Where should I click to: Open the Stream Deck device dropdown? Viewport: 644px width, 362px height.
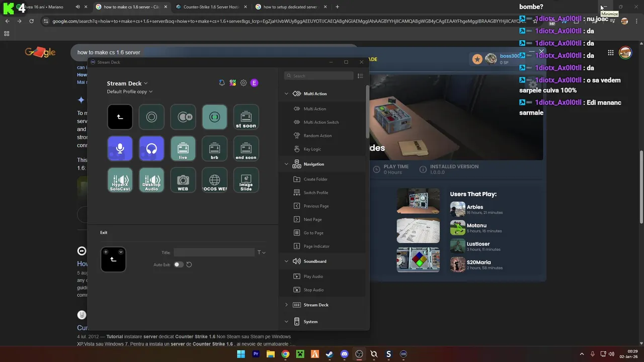(127, 83)
